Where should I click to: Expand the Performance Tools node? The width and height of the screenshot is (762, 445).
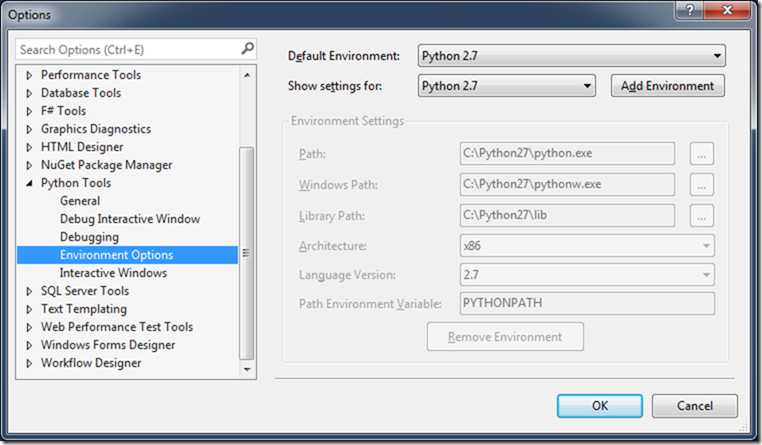[29, 75]
